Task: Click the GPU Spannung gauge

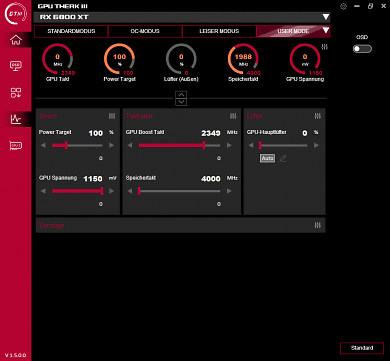Action: tap(305, 59)
